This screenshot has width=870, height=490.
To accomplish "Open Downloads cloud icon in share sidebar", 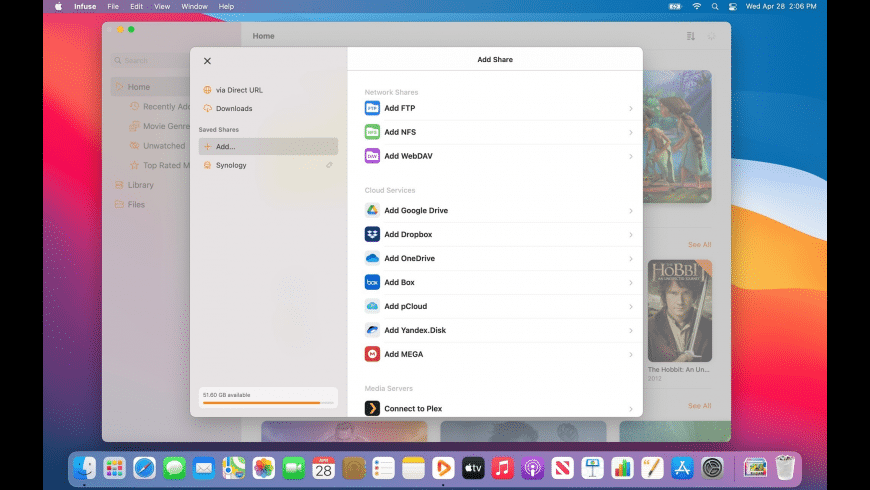I will coord(207,108).
